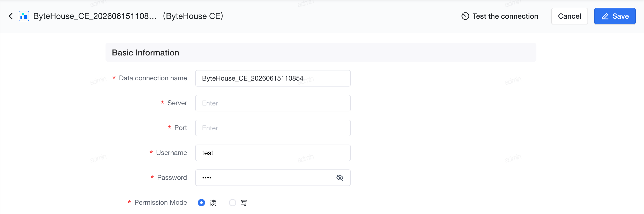Click the pencil icon in Save button
This screenshot has height=214, width=644.
pos(605,16)
